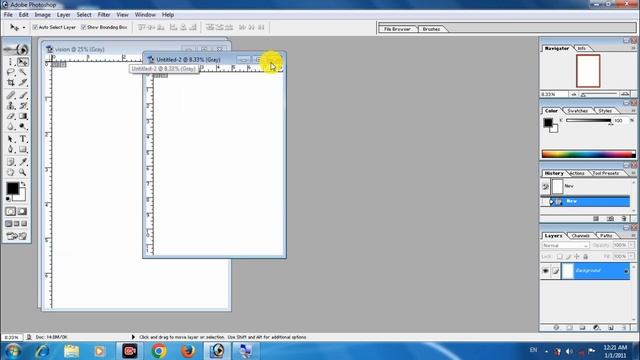640x360 pixels.
Task: Click the delete state icon in History panel
Action: tap(624, 219)
